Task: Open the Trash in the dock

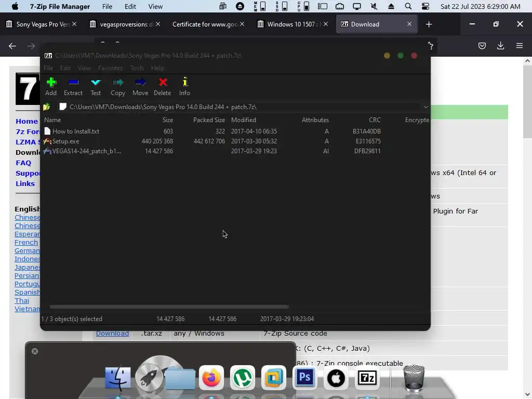Action: click(x=414, y=378)
